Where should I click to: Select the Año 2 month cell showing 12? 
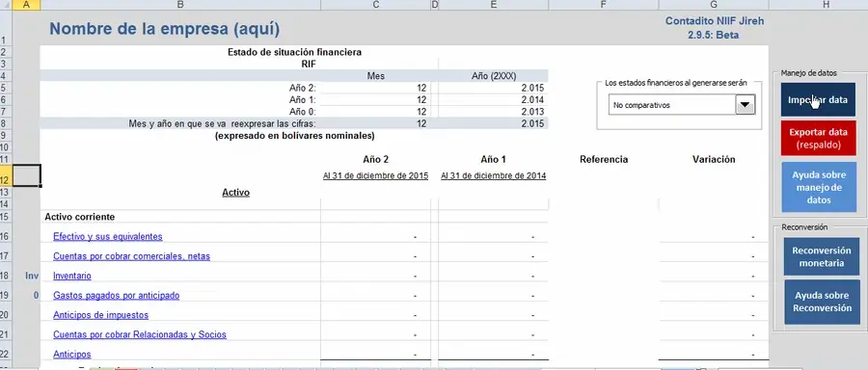click(375, 88)
